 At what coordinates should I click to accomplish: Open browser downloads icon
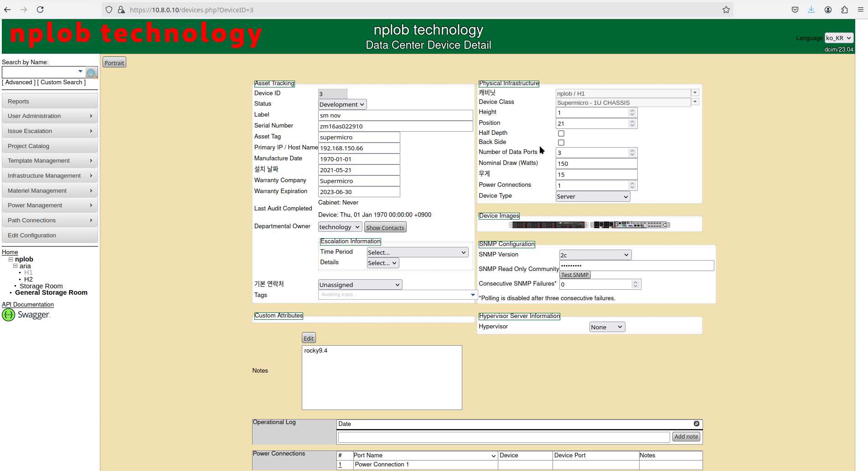point(811,10)
